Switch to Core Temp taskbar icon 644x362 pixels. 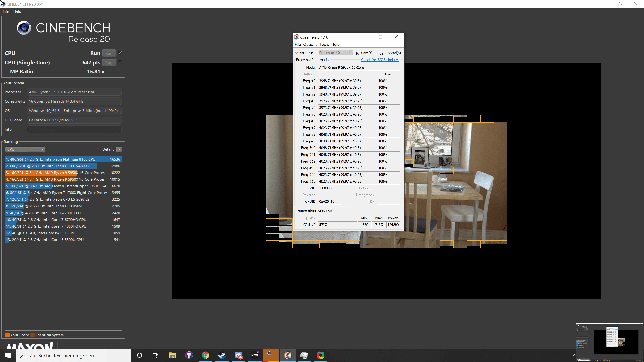coord(288,355)
